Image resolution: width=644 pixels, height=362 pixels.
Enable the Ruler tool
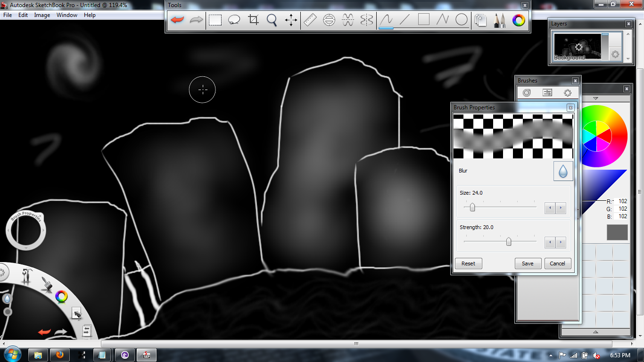coord(310,20)
